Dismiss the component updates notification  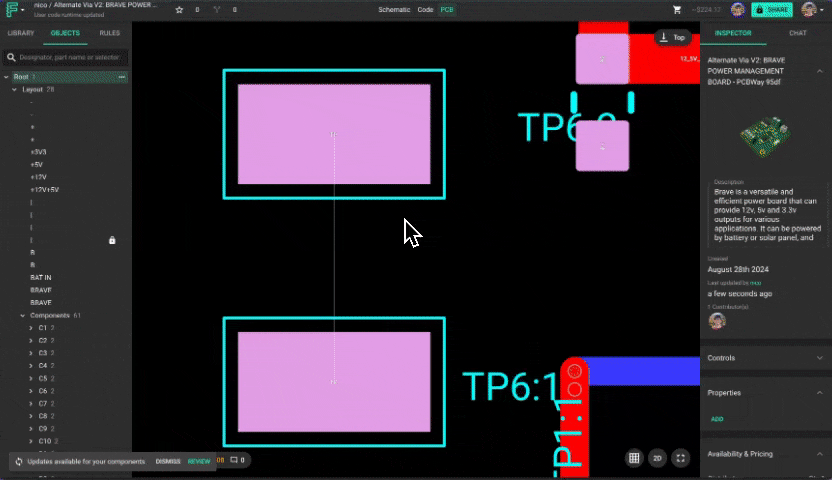[x=168, y=461]
